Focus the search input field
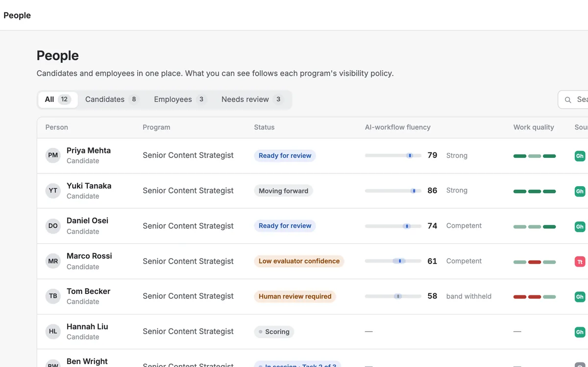Image resolution: width=588 pixels, height=367 pixels. (x=573, y=100)
